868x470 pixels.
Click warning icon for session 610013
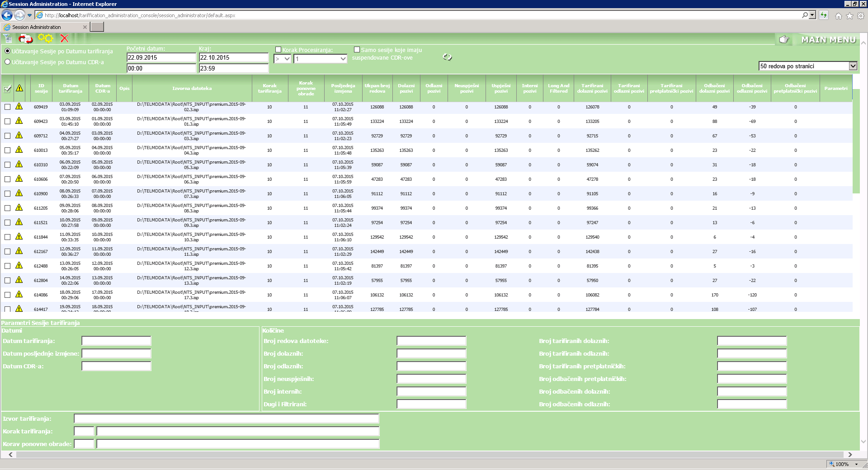[19, 150]
